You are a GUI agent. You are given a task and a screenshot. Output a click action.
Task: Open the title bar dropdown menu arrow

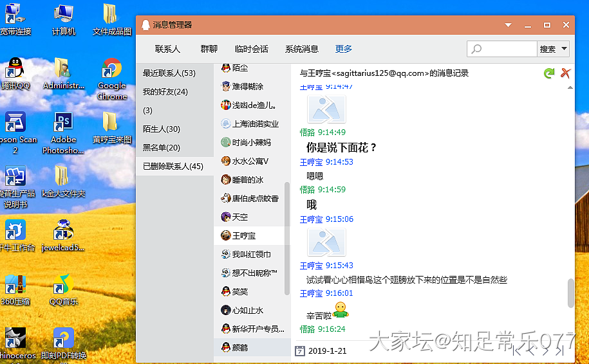click(508, 25)
